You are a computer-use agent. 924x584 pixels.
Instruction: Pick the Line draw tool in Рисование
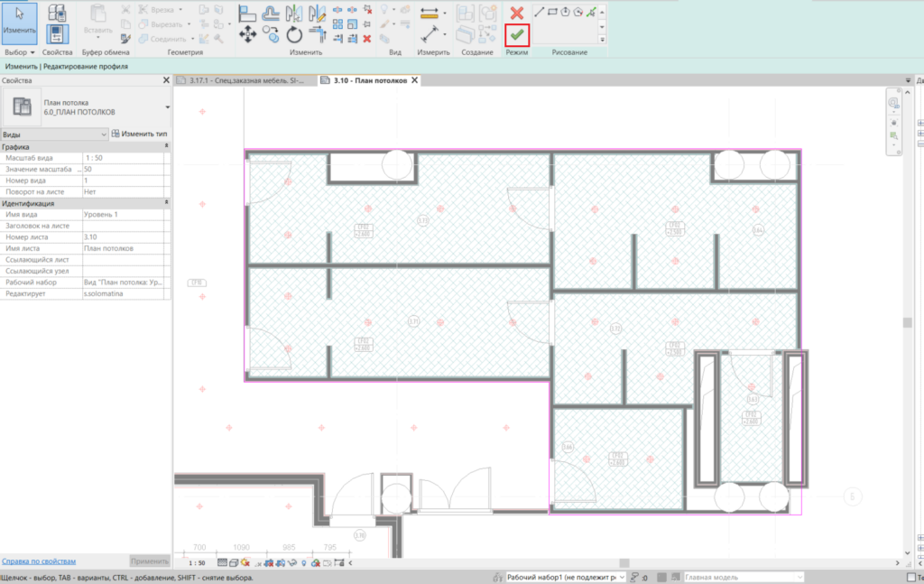click(x=539, y=12)
